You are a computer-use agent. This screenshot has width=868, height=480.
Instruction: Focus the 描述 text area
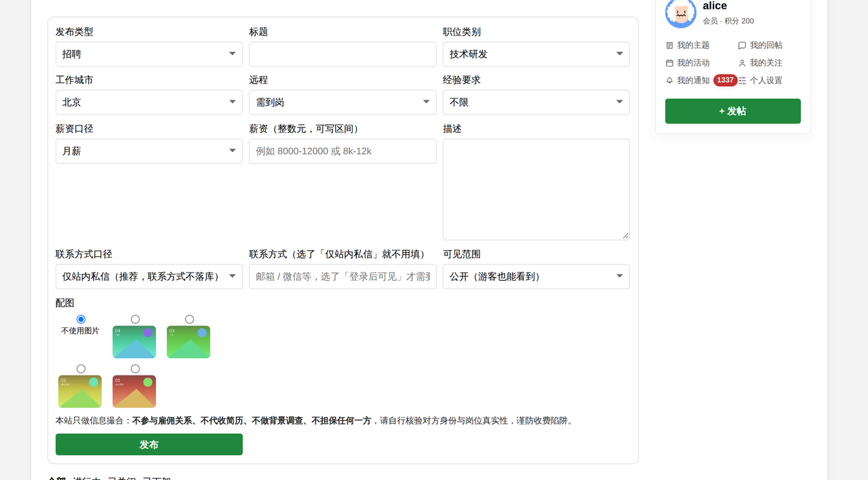coord(536,190)
